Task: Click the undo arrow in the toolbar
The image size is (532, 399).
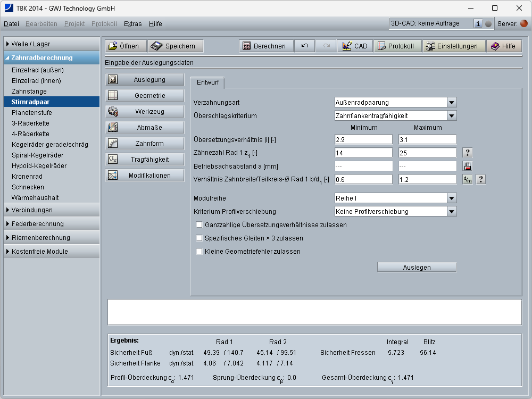Action: coord(305,46)
